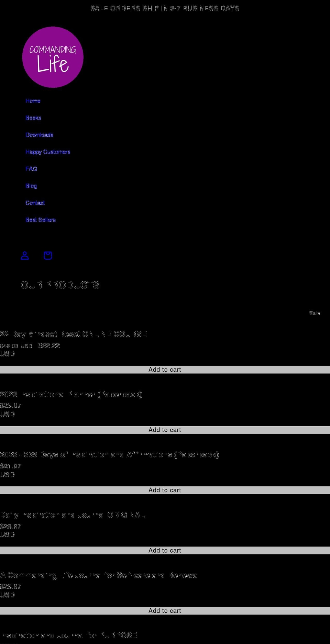The width and height of the screenshot is (330, 644).
Task: Open the Contact page link
Action: coord(35,203)
